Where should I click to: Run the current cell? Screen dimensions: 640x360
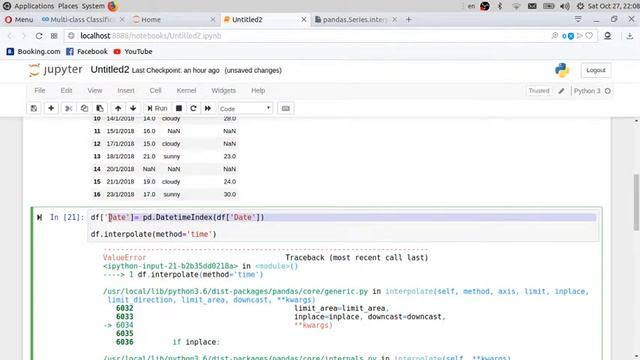pyautogui.click(x=157, y=108)
